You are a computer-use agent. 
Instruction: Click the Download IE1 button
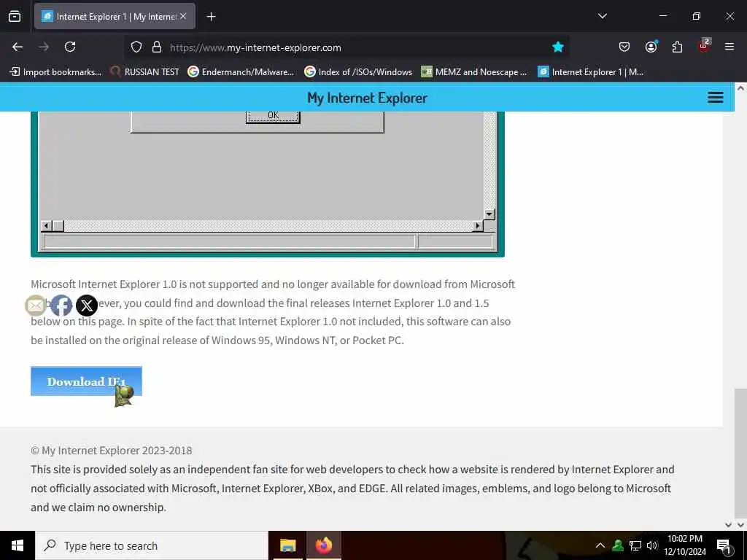coord(86,381)
